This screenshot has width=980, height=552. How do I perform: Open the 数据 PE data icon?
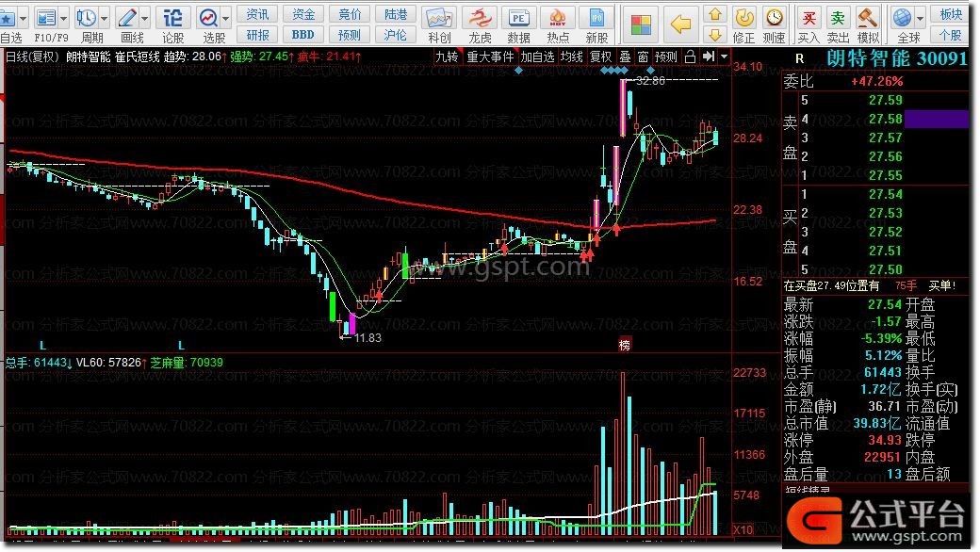(518, 18)
